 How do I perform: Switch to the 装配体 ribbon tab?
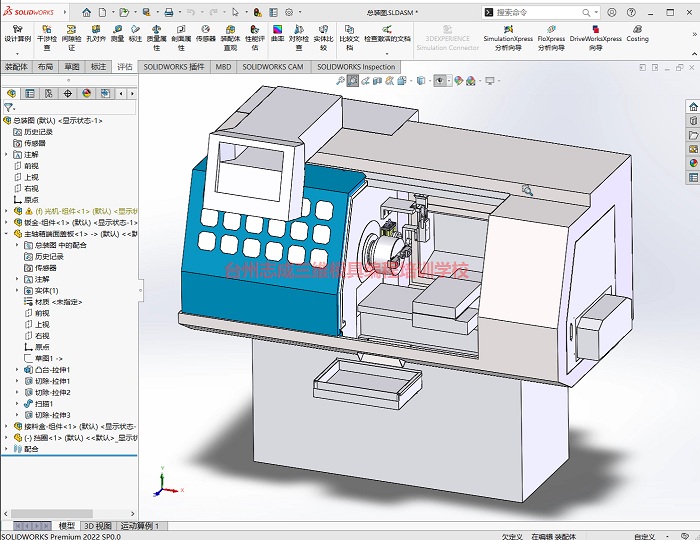16,67
